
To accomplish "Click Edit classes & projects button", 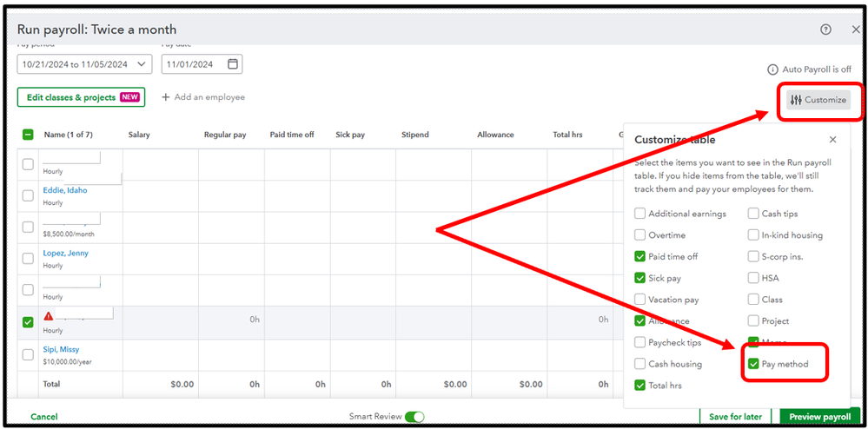I will 82,97.
